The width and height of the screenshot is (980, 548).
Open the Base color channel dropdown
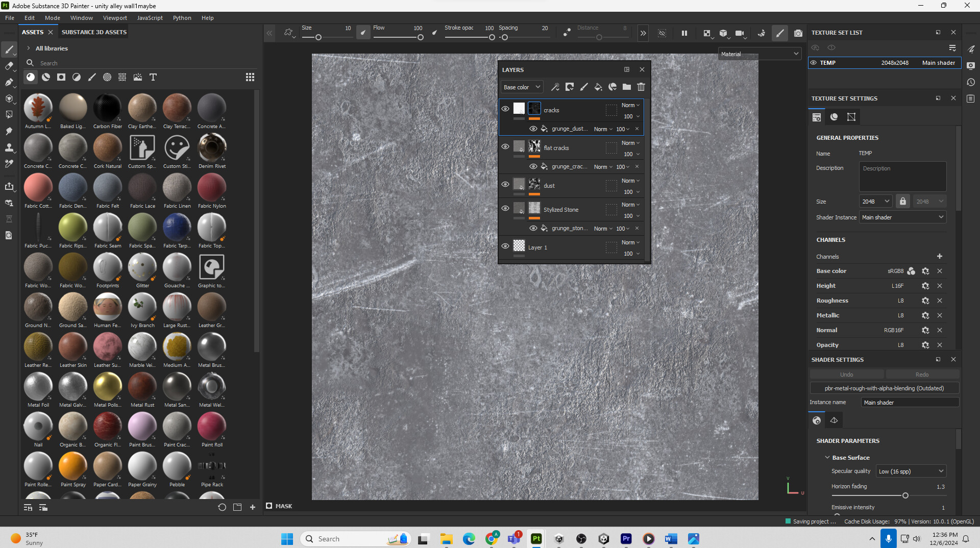521,87
